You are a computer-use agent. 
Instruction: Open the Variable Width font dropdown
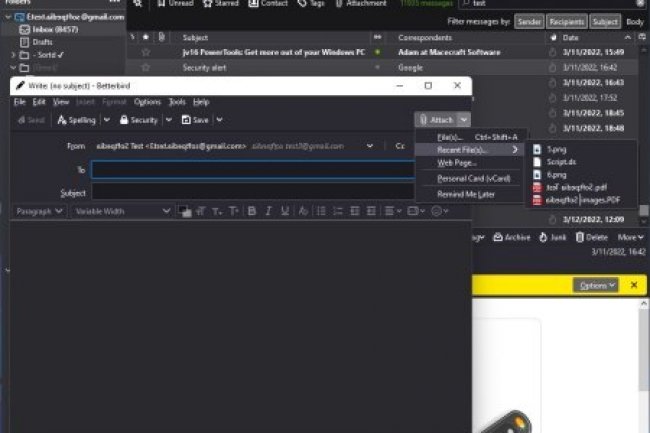(120, 211)
